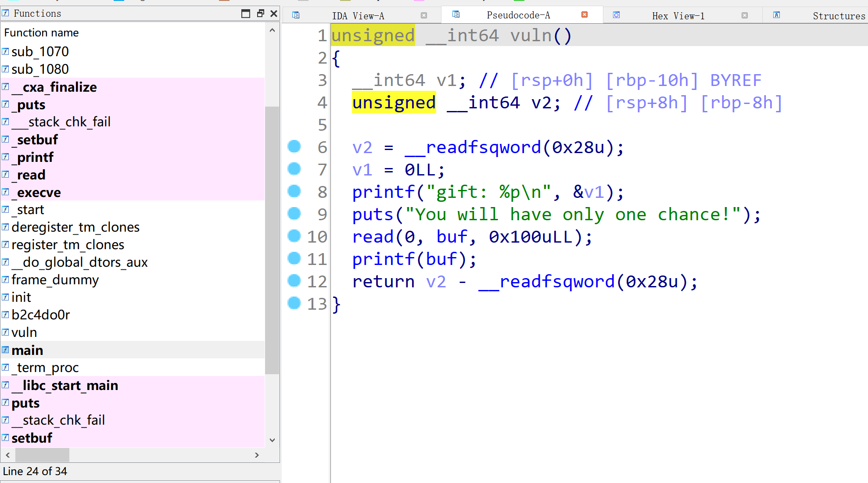The width and height of the screenshot is (868, 483).
Task: Click the horizontal scrollbar thumb in Functions
Action: pyautogui.click(x=42, y=455)
